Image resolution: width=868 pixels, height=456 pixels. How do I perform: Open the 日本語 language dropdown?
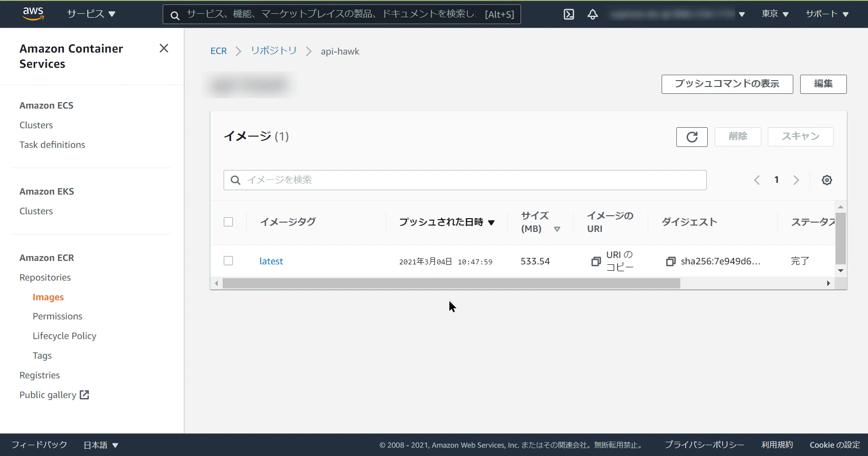point(101,445)
